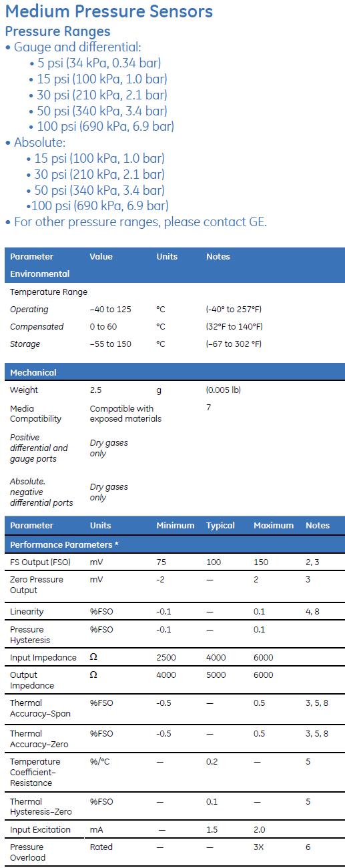
Task: Click the Storage value '–55 to 150'
Action: click(110, 344)
